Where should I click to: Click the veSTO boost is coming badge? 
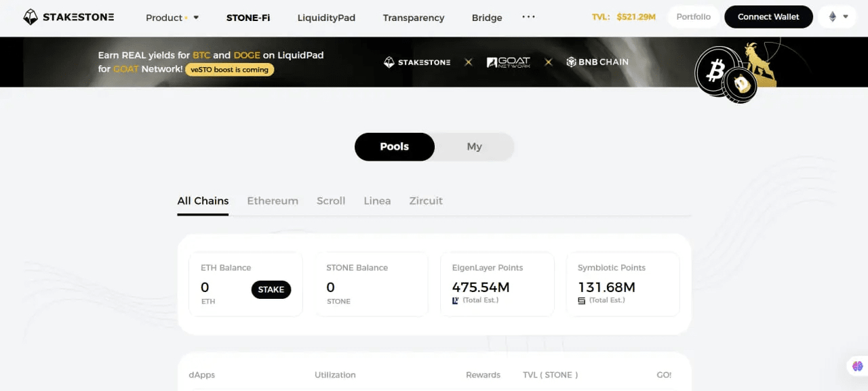pos(230,69)
